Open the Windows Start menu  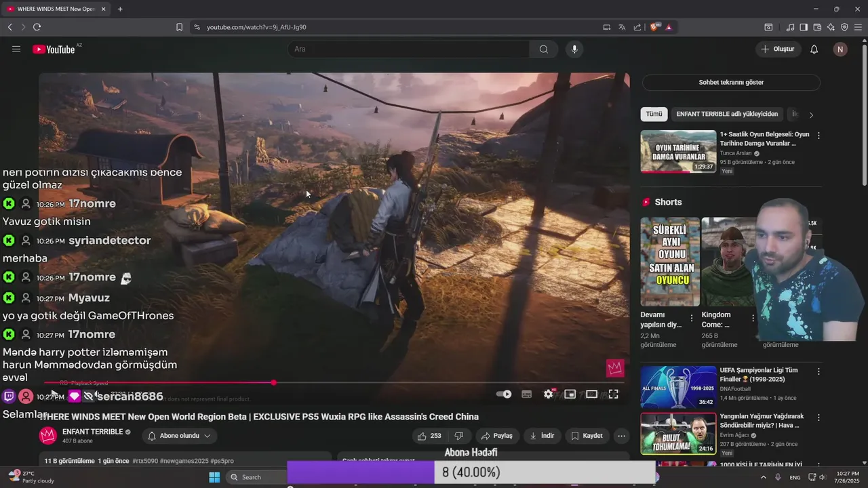click(214, 477)
